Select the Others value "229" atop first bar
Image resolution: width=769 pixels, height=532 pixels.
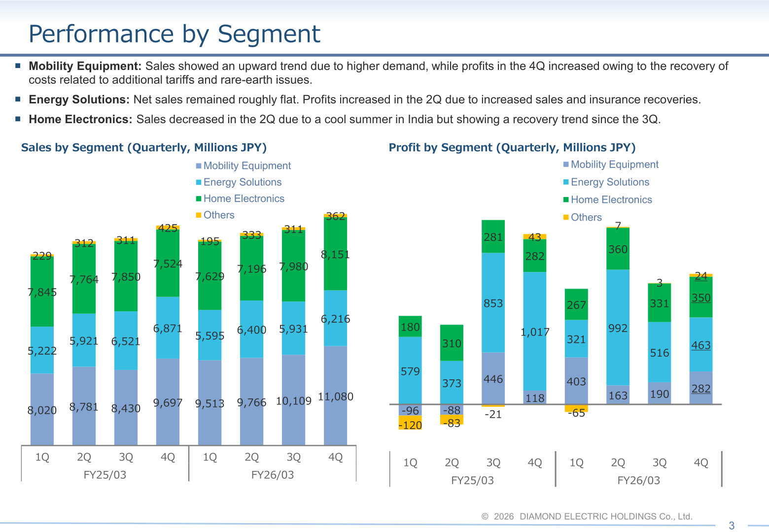[x=42, y=256]
